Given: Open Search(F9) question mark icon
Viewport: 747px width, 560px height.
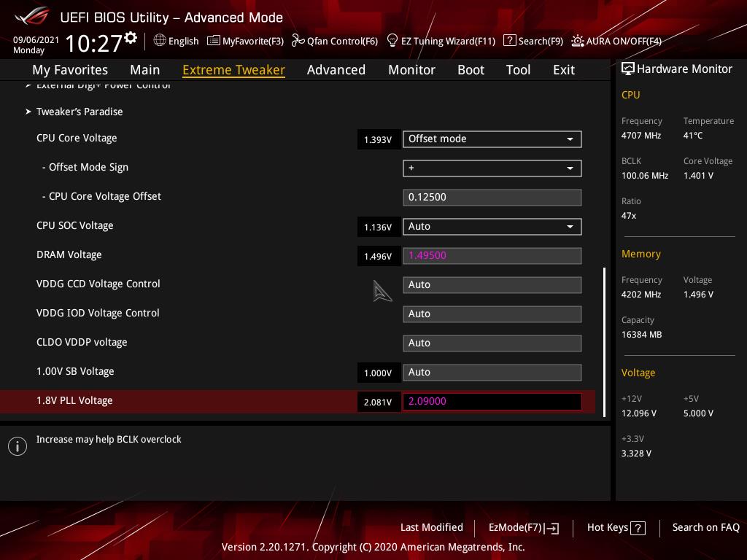Looking at the screenshot, I should (x=509, y=41).
